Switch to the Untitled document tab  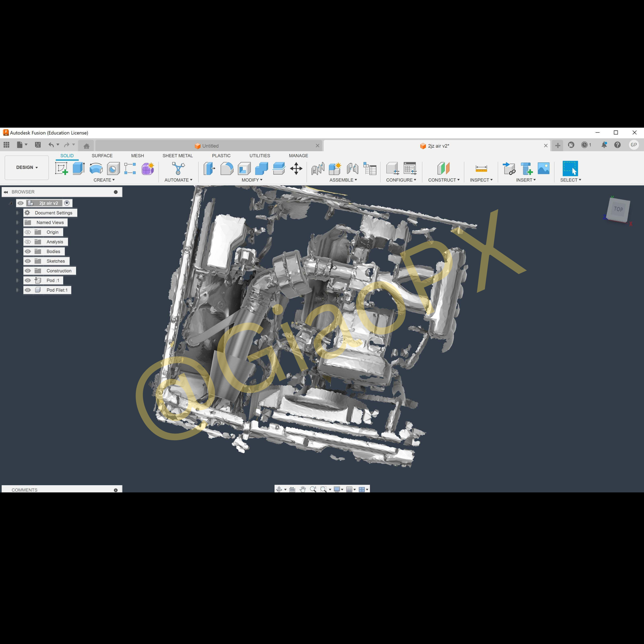coord(210,146)
